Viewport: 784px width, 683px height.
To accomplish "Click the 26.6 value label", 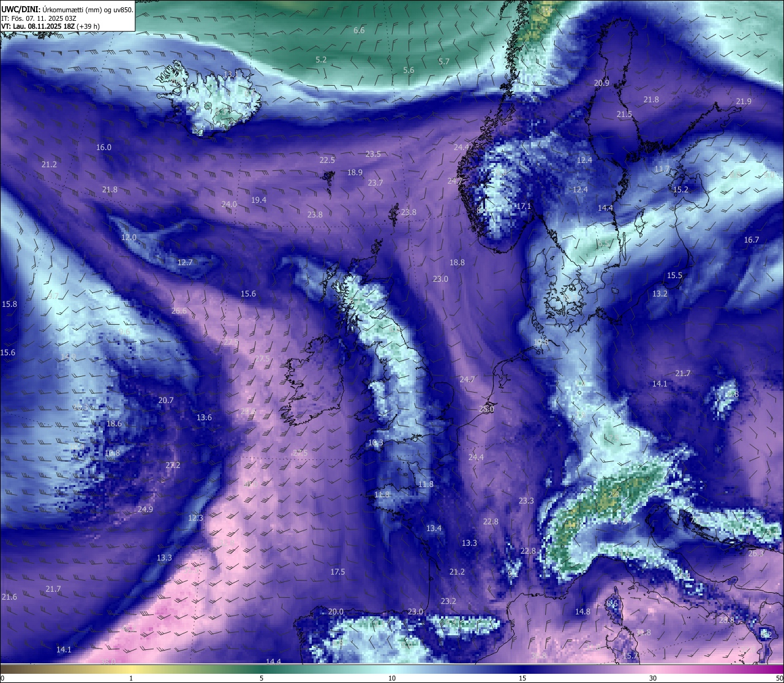I will [x=179, y=311].
